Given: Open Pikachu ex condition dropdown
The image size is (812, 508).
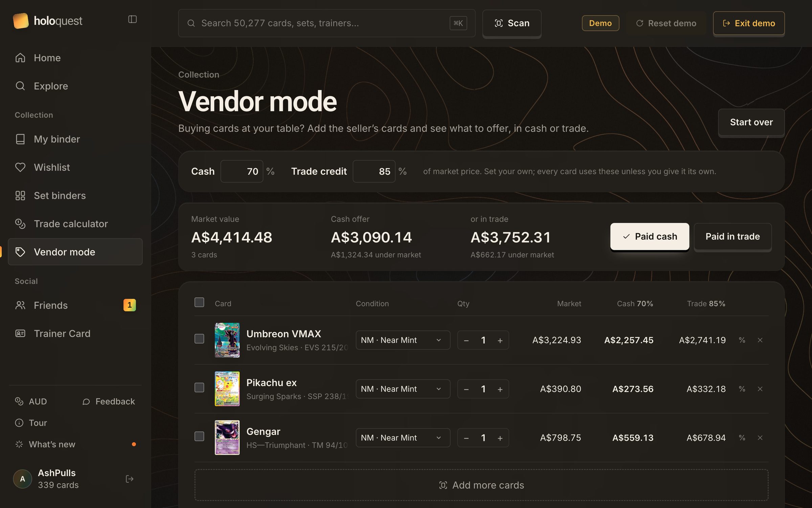Looking at the screenshot, I should click(403, 389).
